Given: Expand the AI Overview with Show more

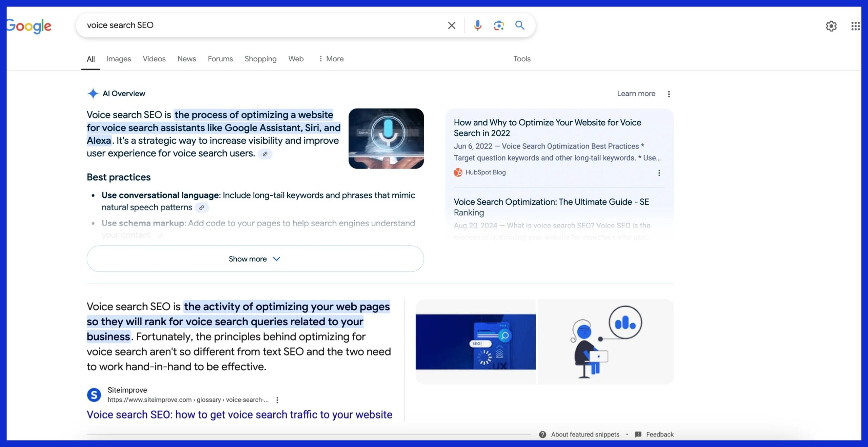Looking at the screenshot, I should 255,259.
